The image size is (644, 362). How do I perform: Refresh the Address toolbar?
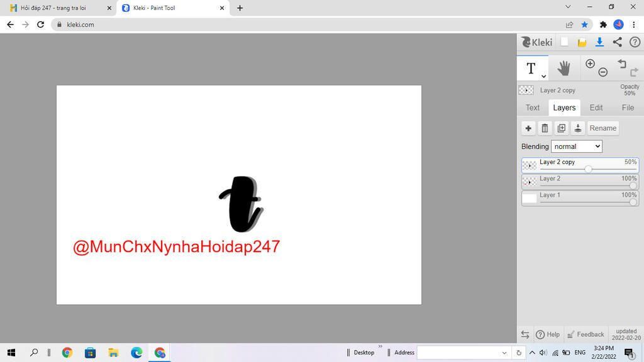click(519, 353)
